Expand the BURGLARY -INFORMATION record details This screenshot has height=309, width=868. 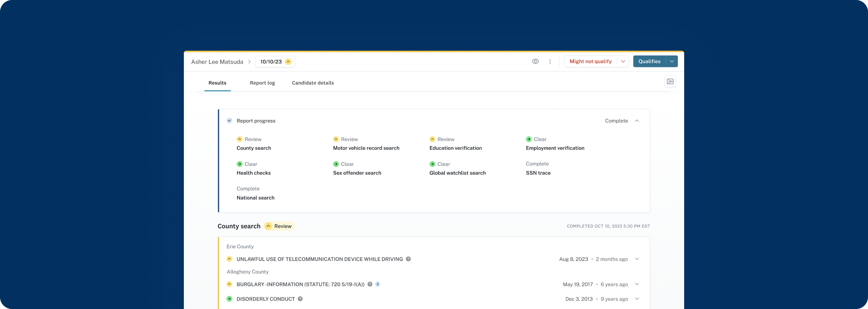click(637, 284)
